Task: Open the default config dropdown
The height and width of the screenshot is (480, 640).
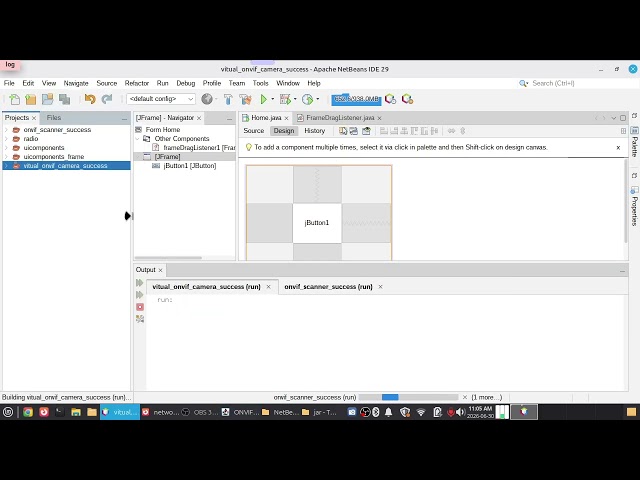Action: (x=161, y=99)
